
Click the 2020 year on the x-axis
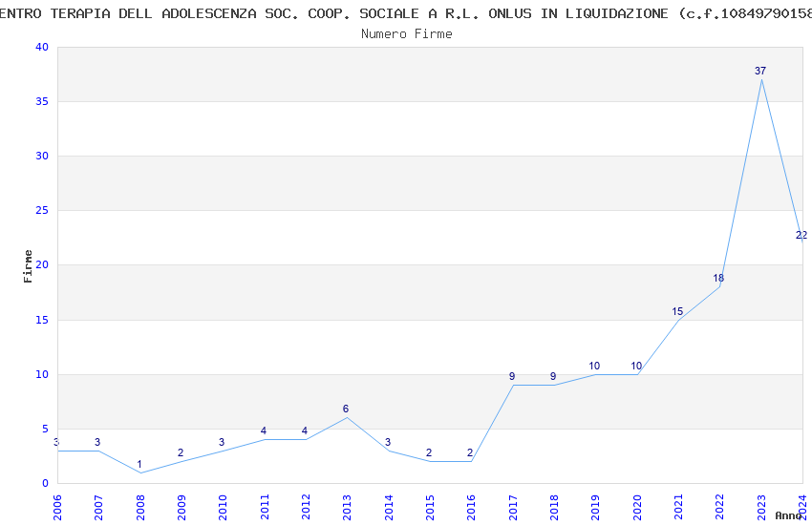[636, 506]
